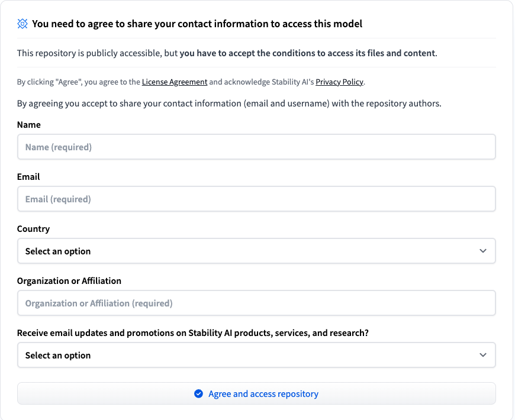This screenshot has width=515, height=420.
Task: Click the chevron arrow in the email updates field
Action: 483,356
